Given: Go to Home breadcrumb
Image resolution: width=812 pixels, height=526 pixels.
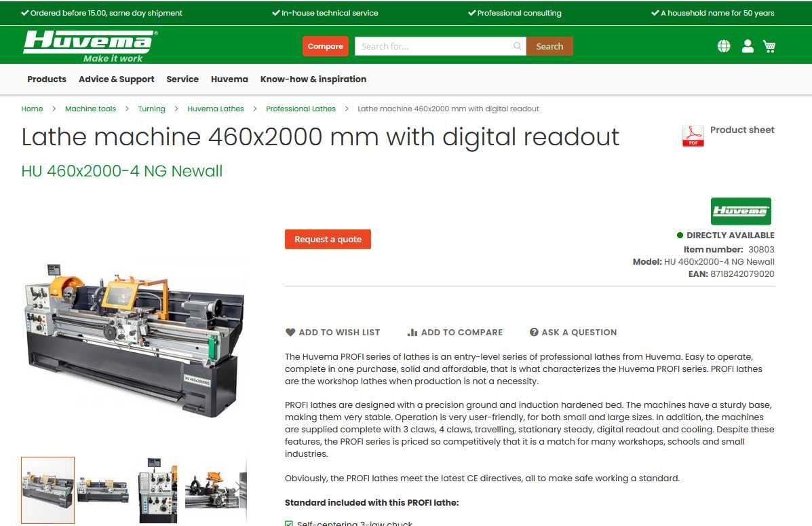Looking at the screenshot, I should tap(32, 109).
